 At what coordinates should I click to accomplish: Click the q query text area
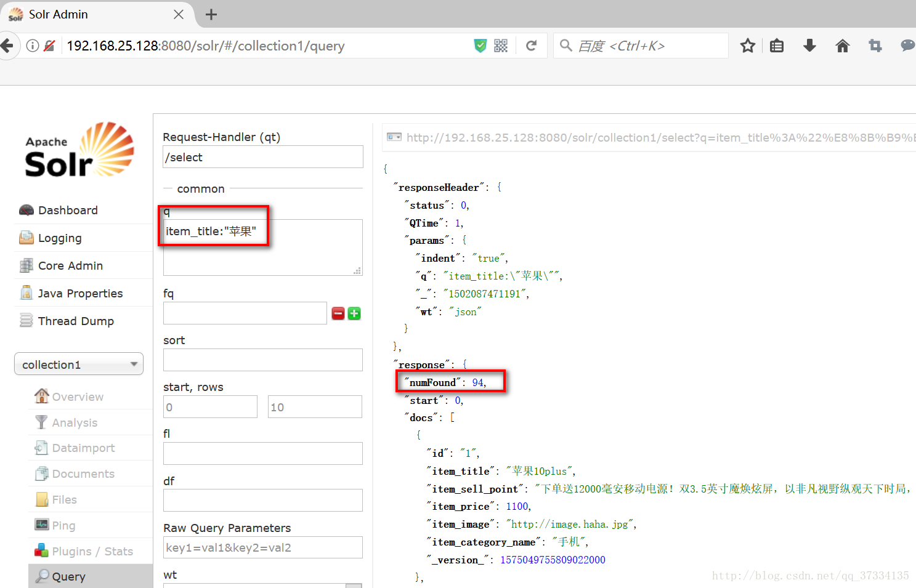(263, 248)
